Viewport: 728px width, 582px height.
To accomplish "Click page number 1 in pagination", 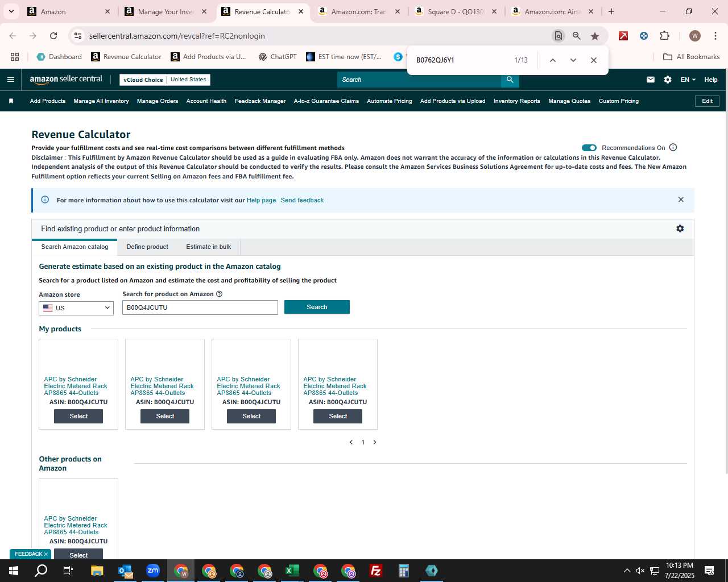I will pos(363,442).
